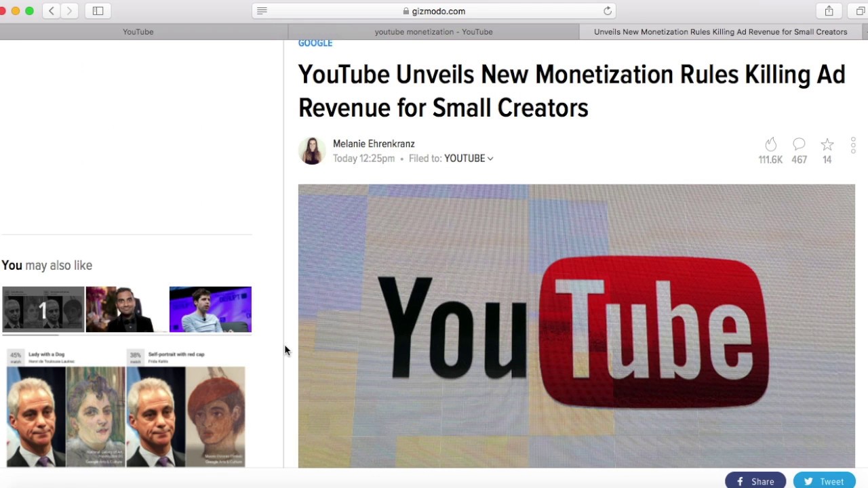The width and height of the screenshot is (868, 488).
Task: Click Melanie Ehrenkranz author avatar
Action: point(312,150)
